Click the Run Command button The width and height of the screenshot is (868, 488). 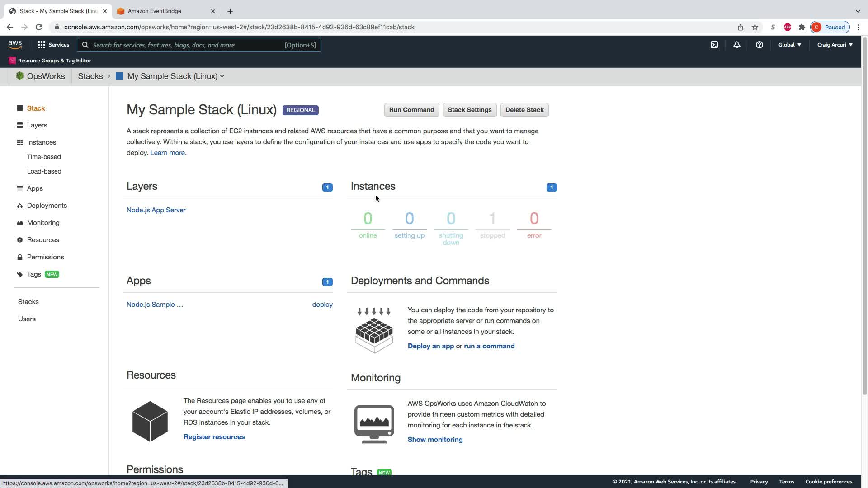pos(411,110)
